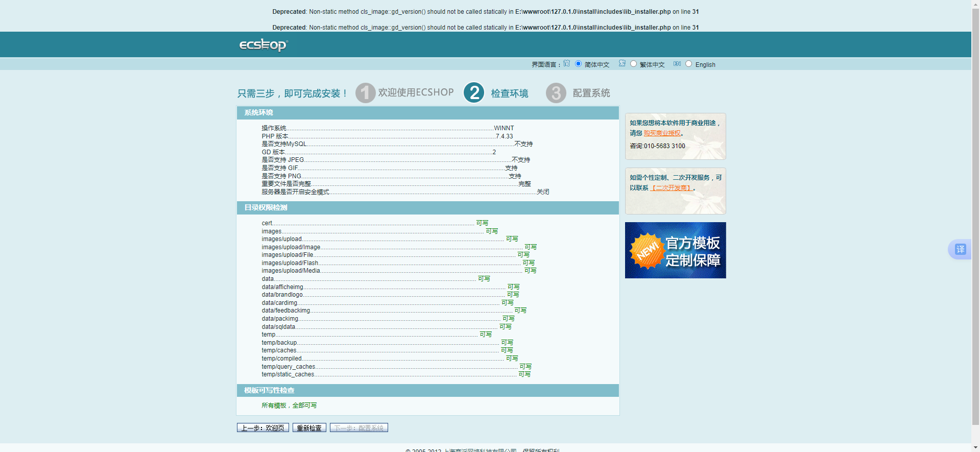980x452 pixels.
Task: Open 二次开发商 link
Action: (671, 187)
